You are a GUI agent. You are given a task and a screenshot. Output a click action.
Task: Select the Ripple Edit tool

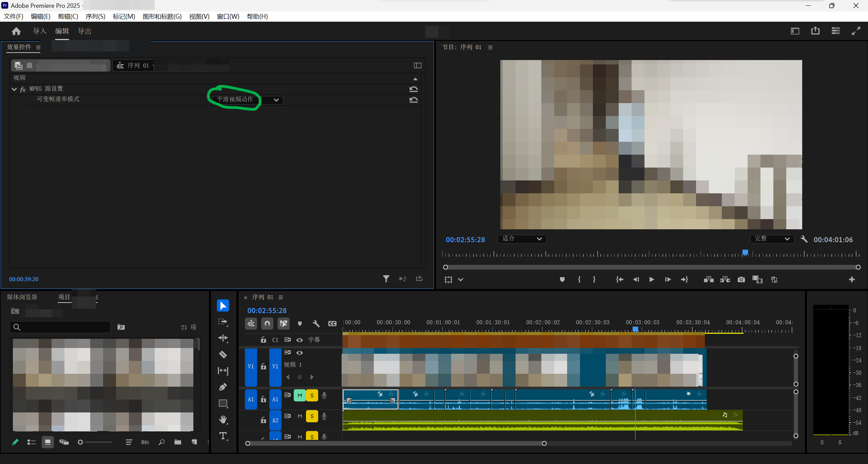pos(223,338)
